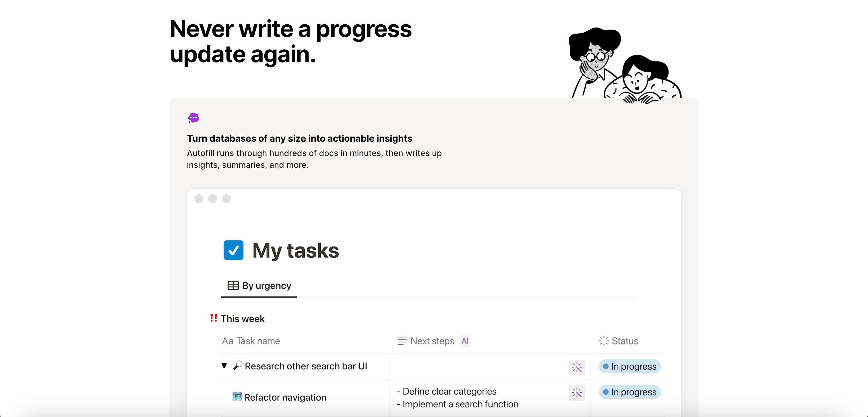Screen dimensions: 868x417
Task: Click the This week group heading
Action: [243, 319]
